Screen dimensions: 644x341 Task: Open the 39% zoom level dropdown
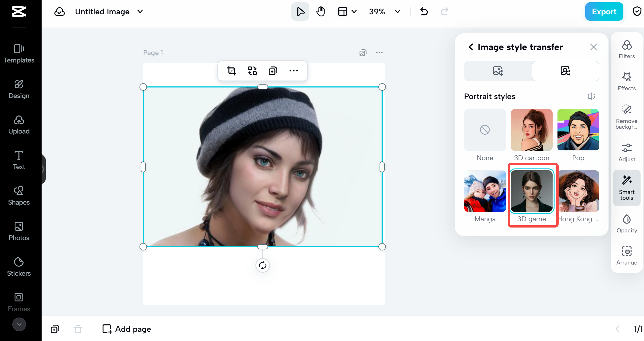coord(397,12)
